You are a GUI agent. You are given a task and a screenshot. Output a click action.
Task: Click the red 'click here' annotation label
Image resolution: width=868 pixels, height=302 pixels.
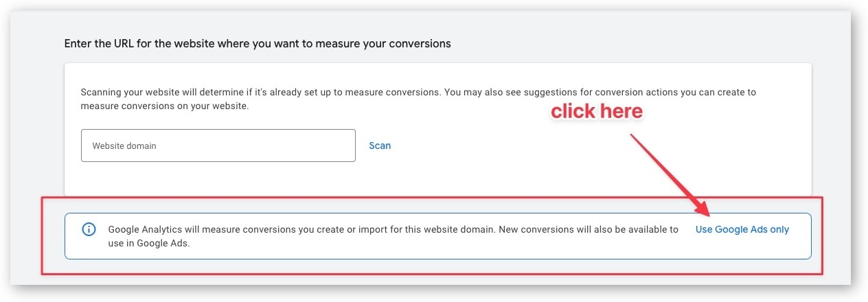click(x=597, y=111)
